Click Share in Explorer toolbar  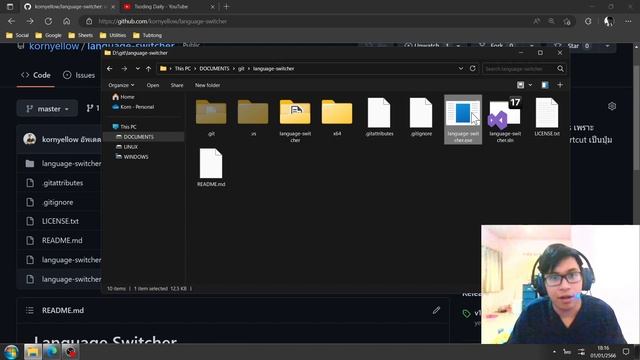pos(177,85)
